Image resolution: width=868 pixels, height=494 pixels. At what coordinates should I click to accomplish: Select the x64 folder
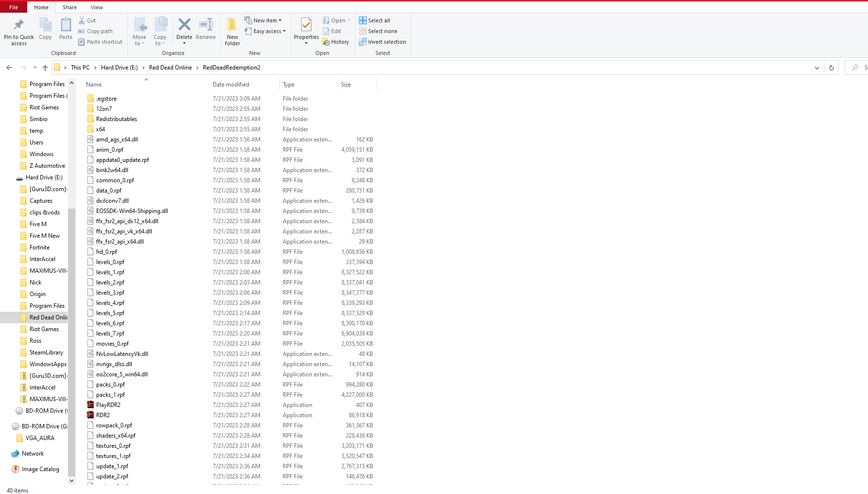click(101, 129)
